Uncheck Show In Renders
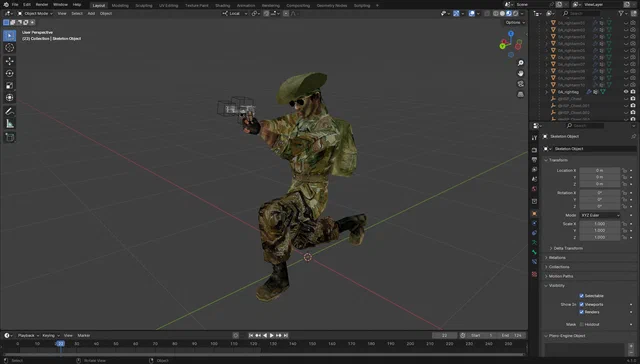The image size is (640, 364). point(582,312)
